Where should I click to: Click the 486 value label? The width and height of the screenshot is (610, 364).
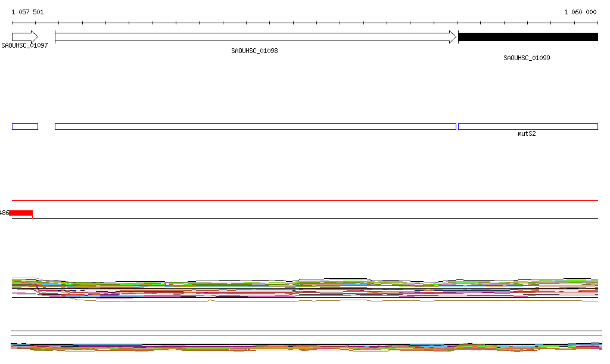[4, 213]
